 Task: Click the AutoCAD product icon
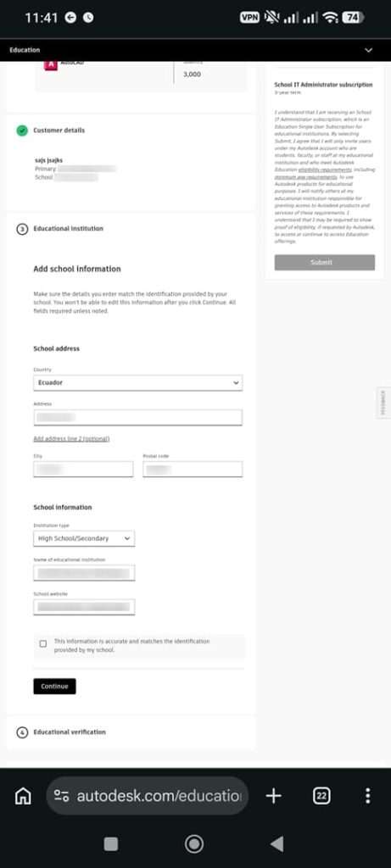50,64
